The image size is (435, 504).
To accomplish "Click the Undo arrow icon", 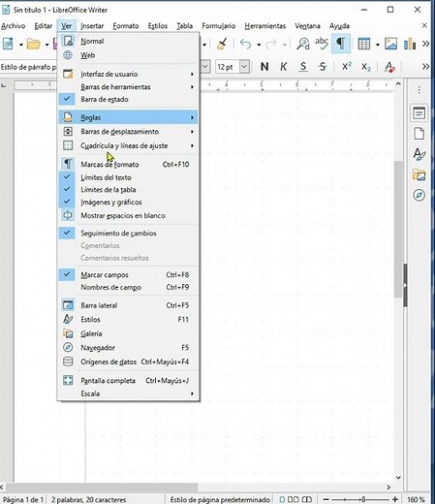I will [x=245, y=44].
